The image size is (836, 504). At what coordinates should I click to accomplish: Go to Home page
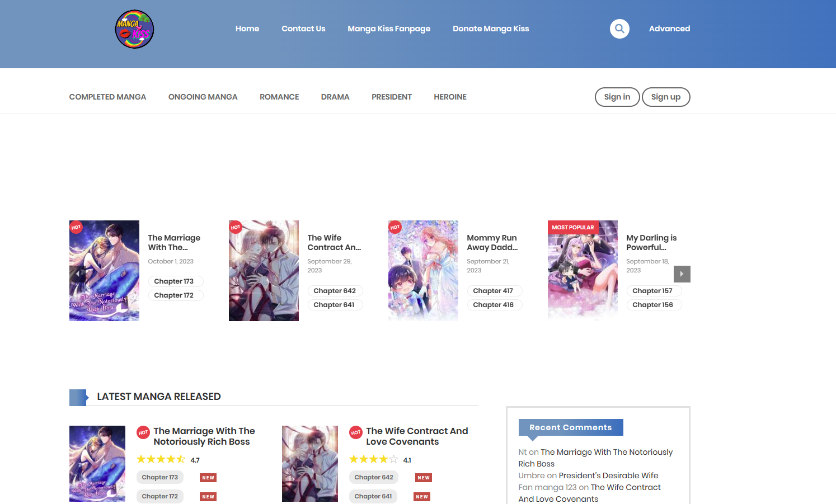[x=247, y=29]
